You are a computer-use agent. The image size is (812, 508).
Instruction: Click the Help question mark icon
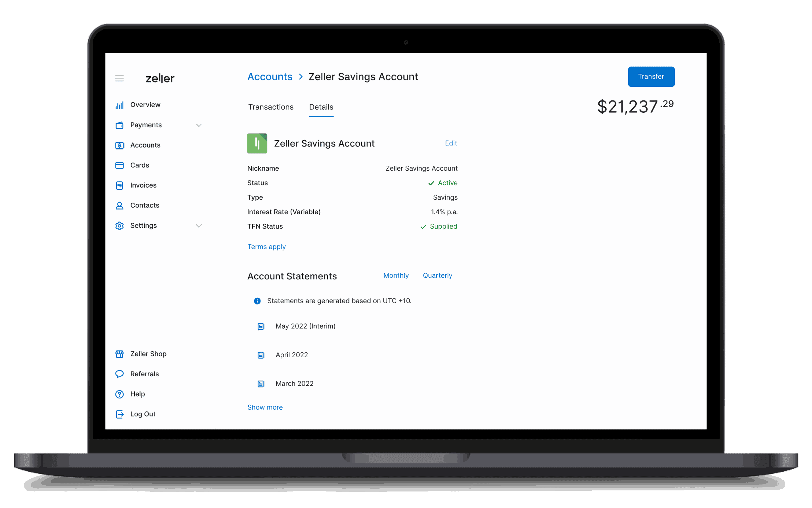pyautogui.click(x=119, y=394)
